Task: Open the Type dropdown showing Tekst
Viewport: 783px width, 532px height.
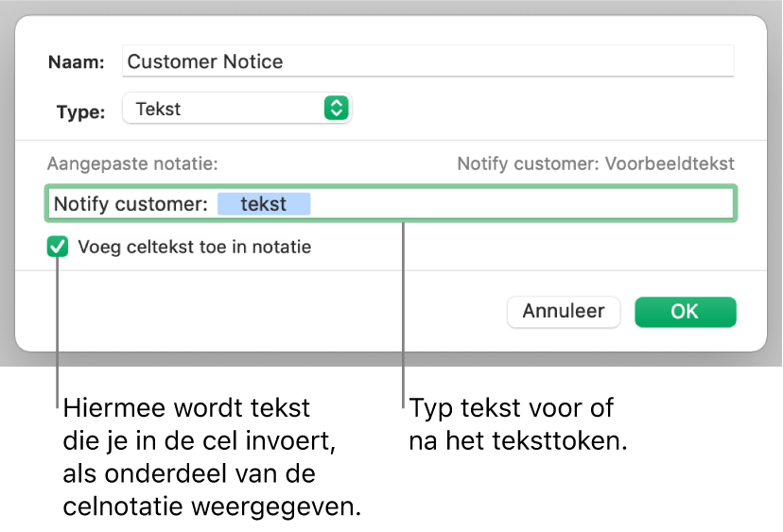Action: (235, 109)
